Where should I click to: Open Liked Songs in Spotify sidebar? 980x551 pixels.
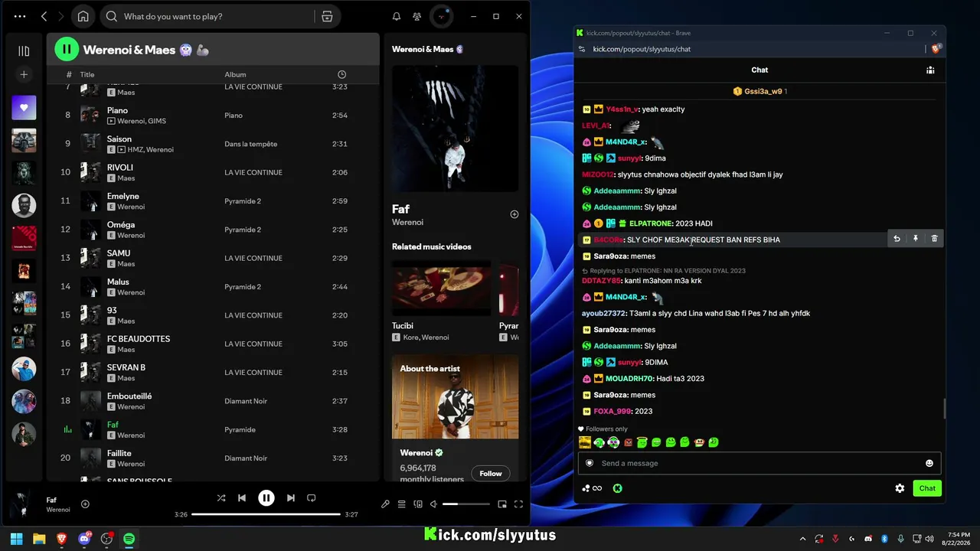tap(24, 108)
